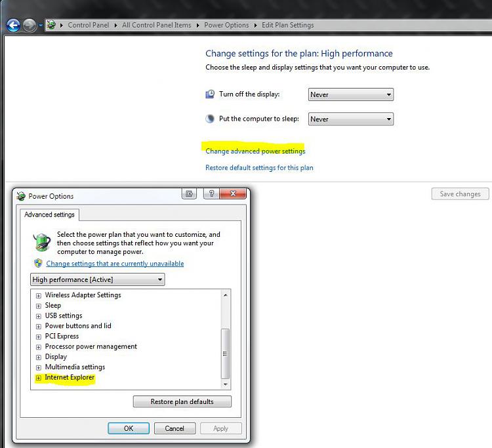Expand PCI Express node

(x=39, y=336)
